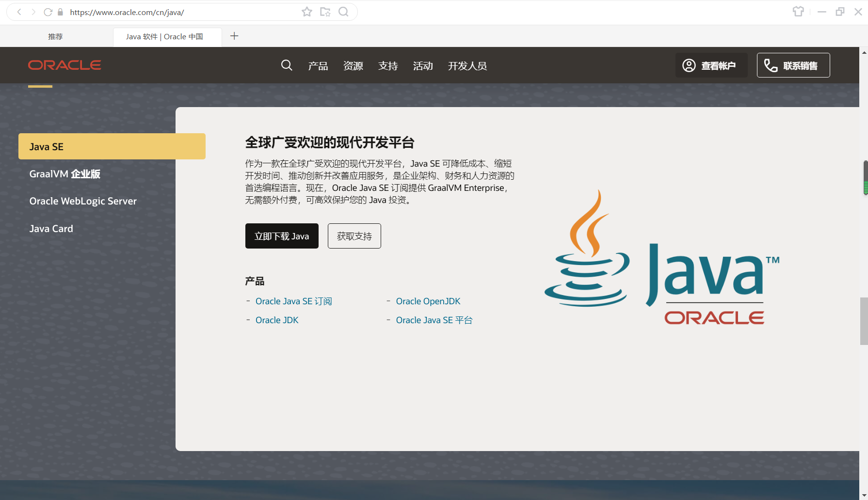This screenshot has height=500, width=868.
Task: Click the Oracle logo in header
Action: [x=64, y=65]
